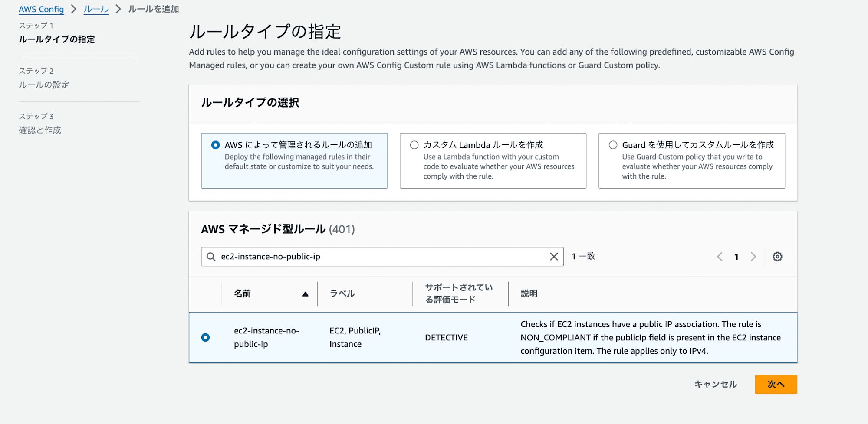
Task: Click the ラベル column header
Action: tap(342, 294)
